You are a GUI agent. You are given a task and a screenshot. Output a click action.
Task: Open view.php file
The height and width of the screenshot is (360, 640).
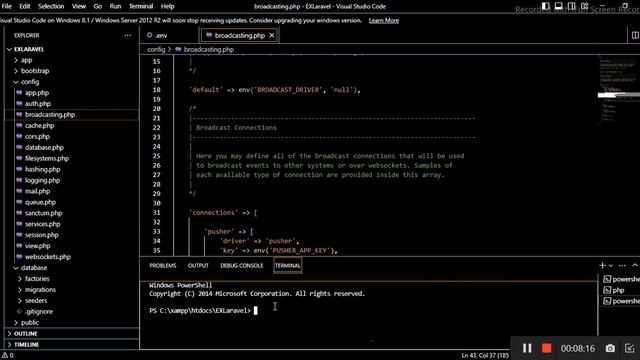click(x=38, y=246)
